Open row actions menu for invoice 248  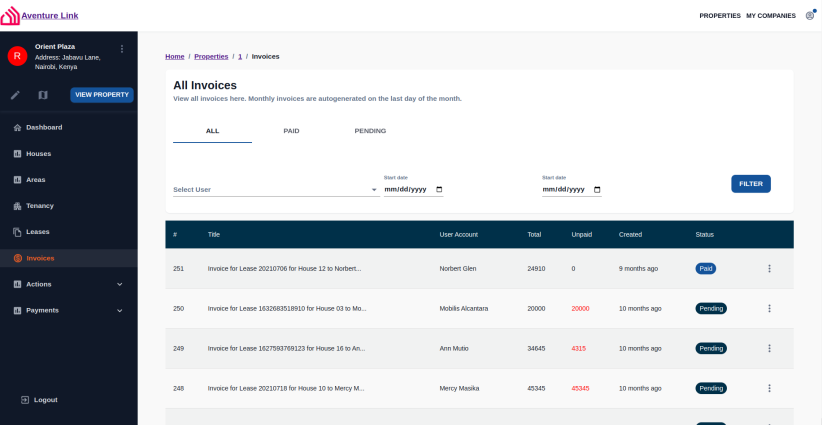(769, 388)
